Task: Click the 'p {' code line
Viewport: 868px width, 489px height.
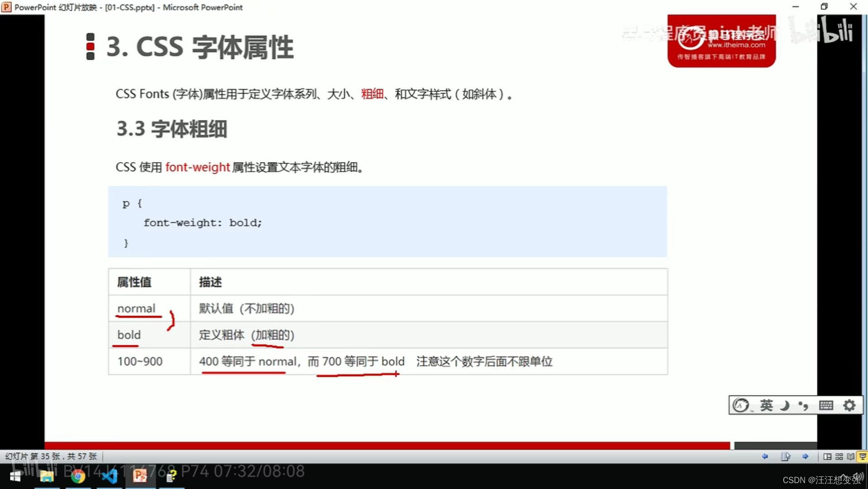Action: (132, 203)
